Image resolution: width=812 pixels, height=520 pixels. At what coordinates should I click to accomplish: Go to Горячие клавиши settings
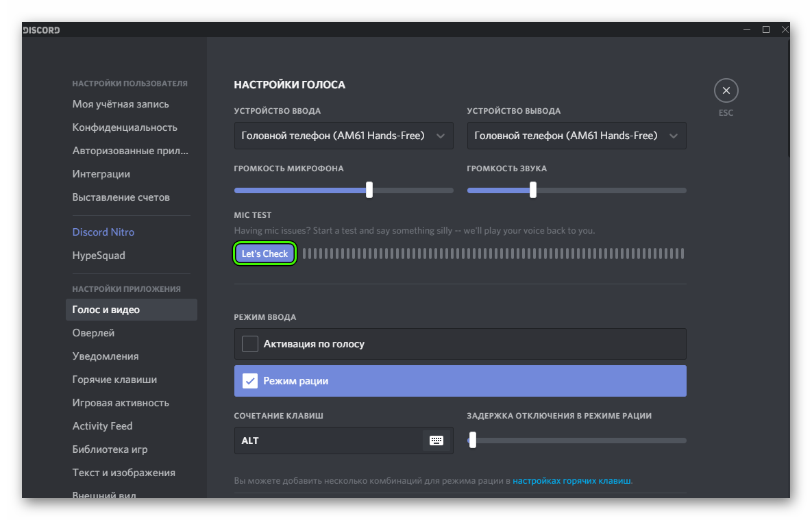pyautogui.click(x=115, y=380)
